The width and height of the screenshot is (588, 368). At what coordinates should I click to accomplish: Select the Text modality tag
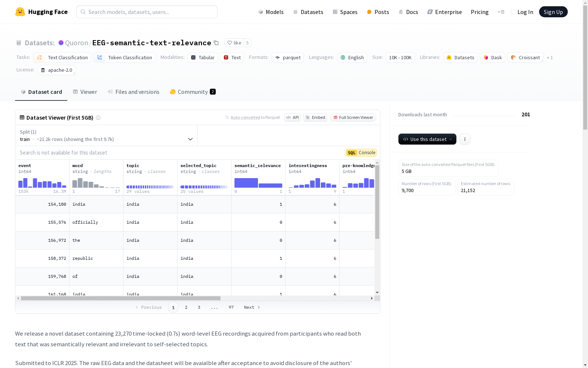point(232,57)
